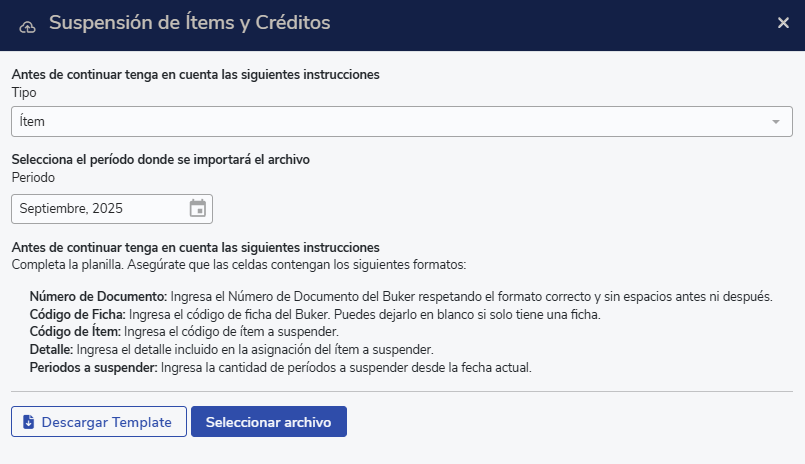Click the Tipo field label
Viewport: 805px width, 464px height.
point(24,93)
